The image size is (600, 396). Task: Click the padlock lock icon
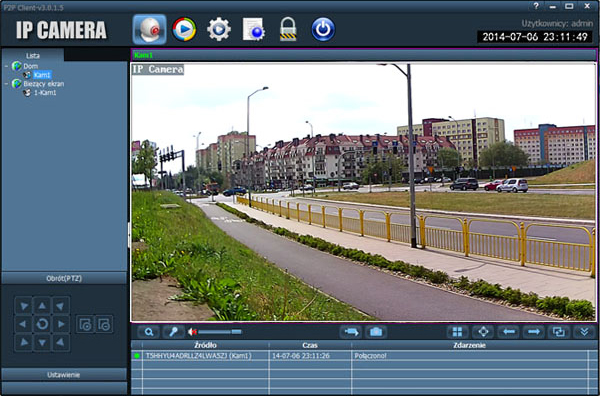[x=288, y=29]
